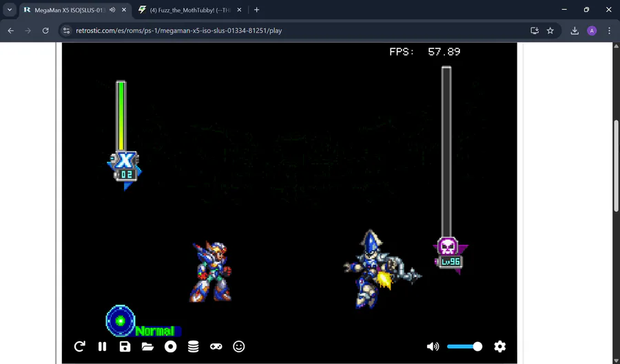Viewport: 620px width, 364px height.
Task: Click the record circle icon in emulator bar
Action: [x=170, y=347]
